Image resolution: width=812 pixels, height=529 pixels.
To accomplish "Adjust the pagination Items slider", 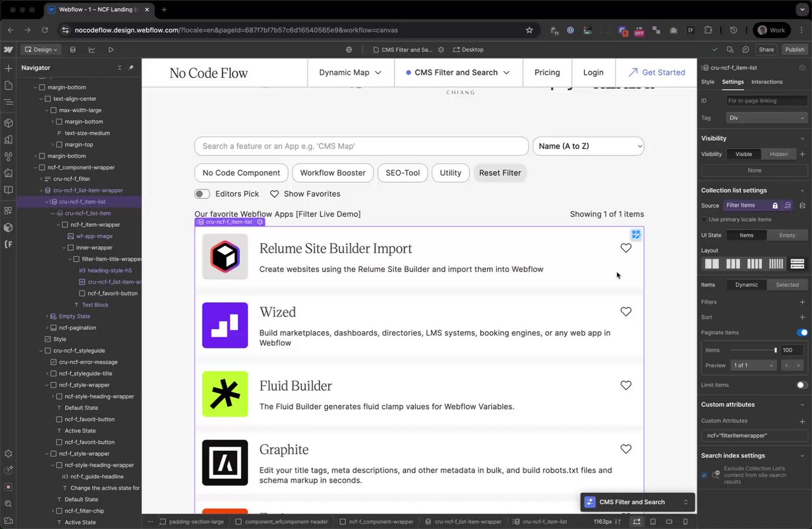I will click(x=754, y=350).
